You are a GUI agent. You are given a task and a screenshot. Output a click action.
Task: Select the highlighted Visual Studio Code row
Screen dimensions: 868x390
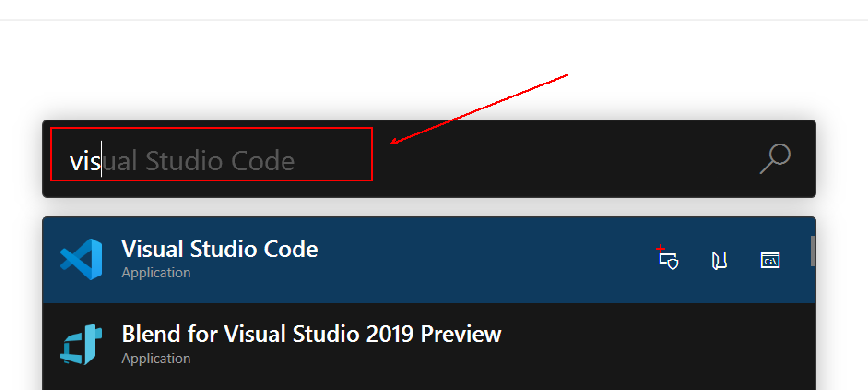click(x=461, y=260)
